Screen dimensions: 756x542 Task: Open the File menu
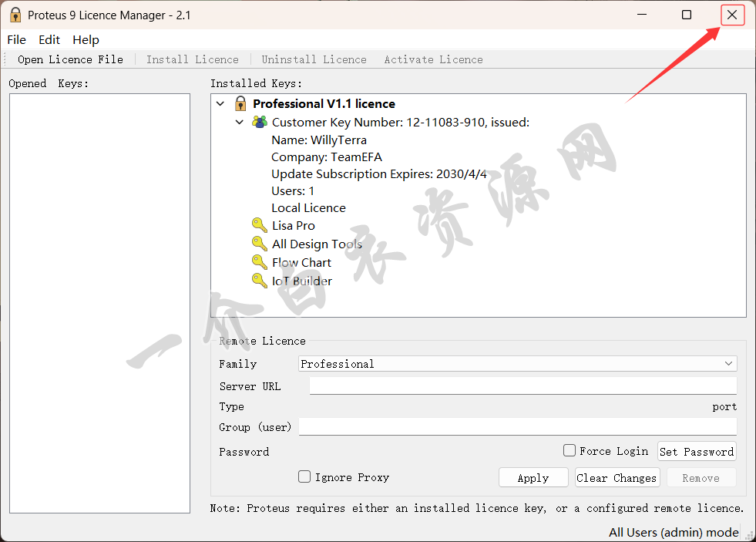(16, 39)
